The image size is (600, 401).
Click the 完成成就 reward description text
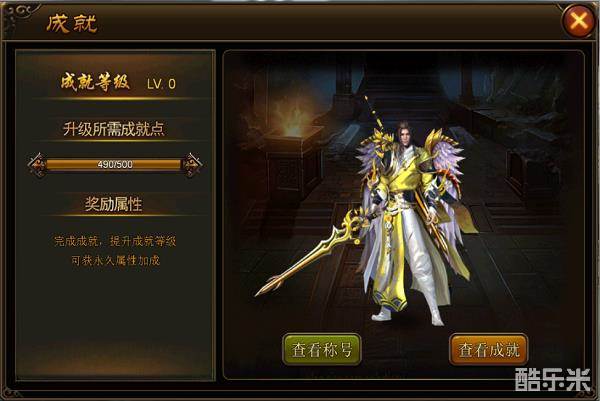point(115,251)
